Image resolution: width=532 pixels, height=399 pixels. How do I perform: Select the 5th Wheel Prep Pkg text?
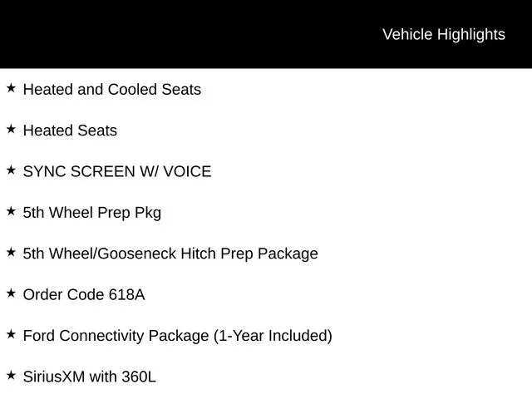click(92, 213)
